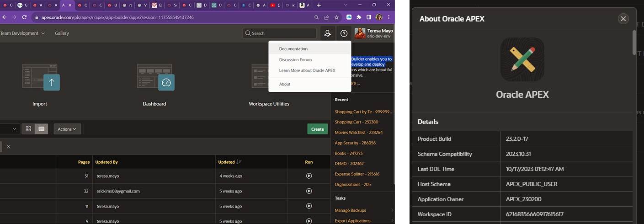Click the Host Schema value APEX_PUBLIC_USER
Viewport: 644px width, 224px height.
(532, 184)
